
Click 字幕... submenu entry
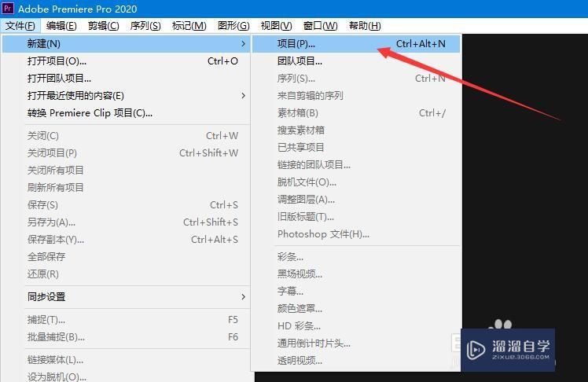(x=356, y=291)
